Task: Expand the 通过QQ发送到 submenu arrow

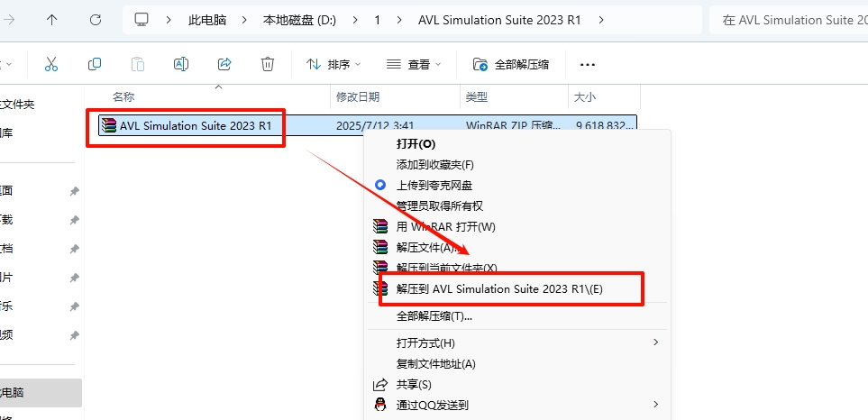Action: click(656, 405)
